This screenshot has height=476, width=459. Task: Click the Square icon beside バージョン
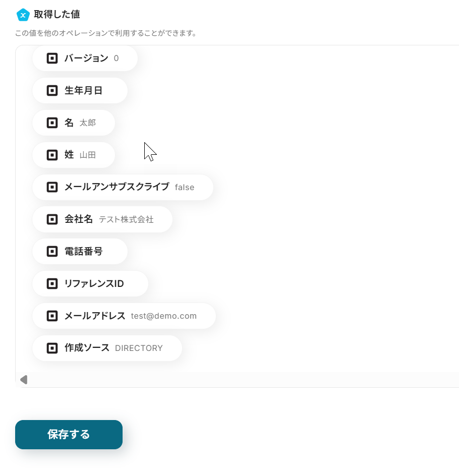(52, 58)
